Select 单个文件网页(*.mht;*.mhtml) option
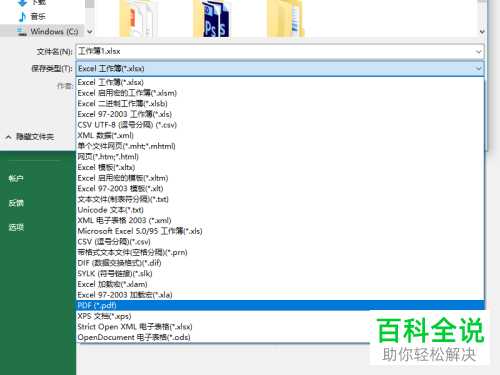The width and height of the screenshot is (500, 375). tap(280, 146)
